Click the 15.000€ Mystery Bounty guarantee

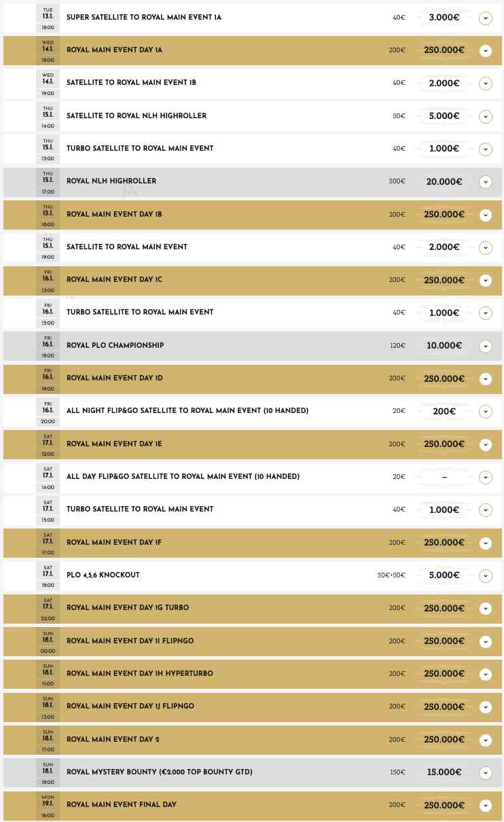pyautogui.click(x=444, y=773)
